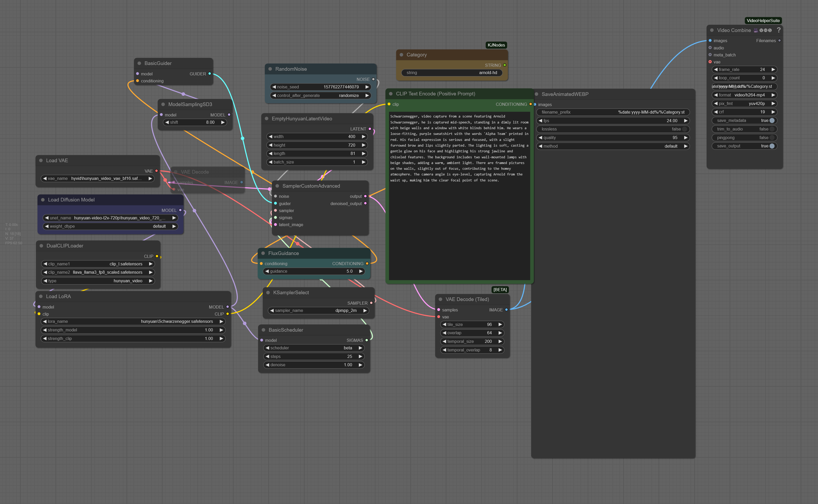
Task: Click the SaveAnimatedWEBP node title
Action: [x=565, y=94]
